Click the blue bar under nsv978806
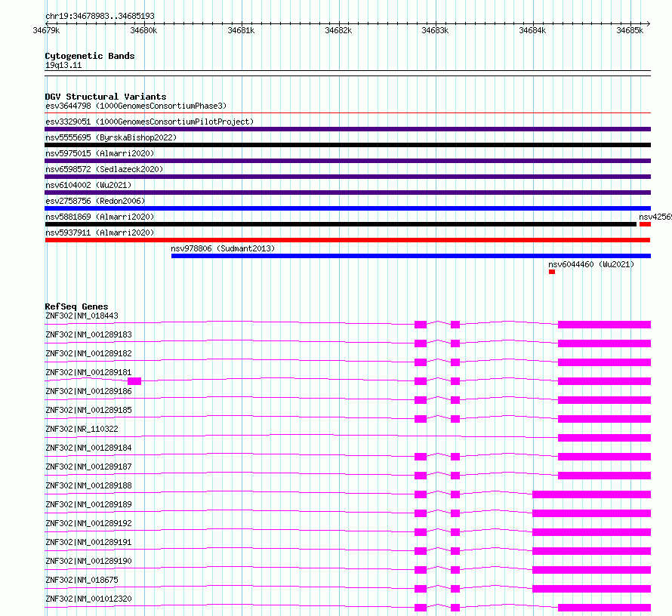This screenshot has height=616, width=672. point(411,256)
